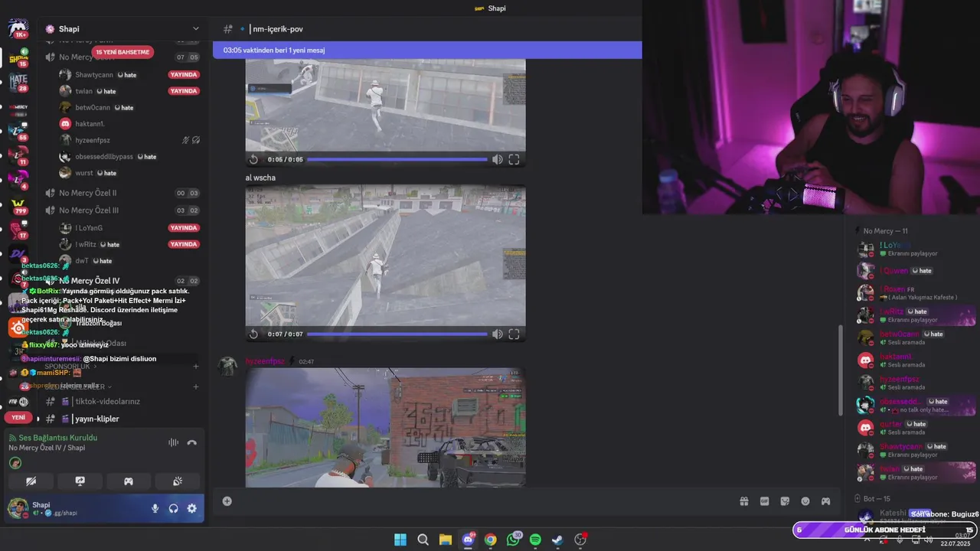Toggle noise suppression waveform icon
Screen dimensions: 980x551
click(x=173, y=442)
